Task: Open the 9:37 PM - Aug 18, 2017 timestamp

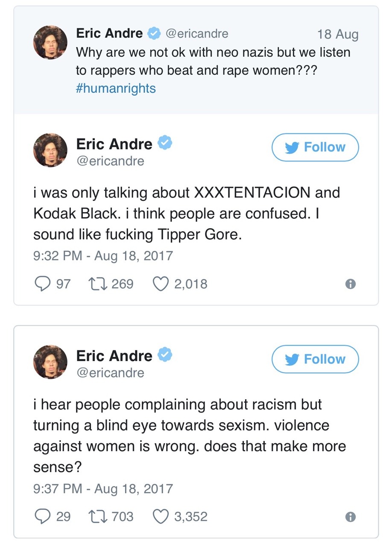Action: point(103,488)
